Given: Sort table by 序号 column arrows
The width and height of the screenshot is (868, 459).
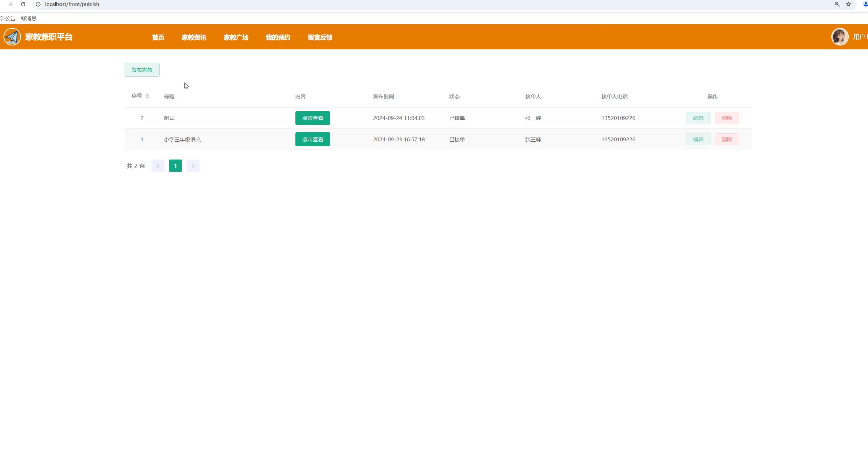Looking at the screenshot, I should pos(147,96).
